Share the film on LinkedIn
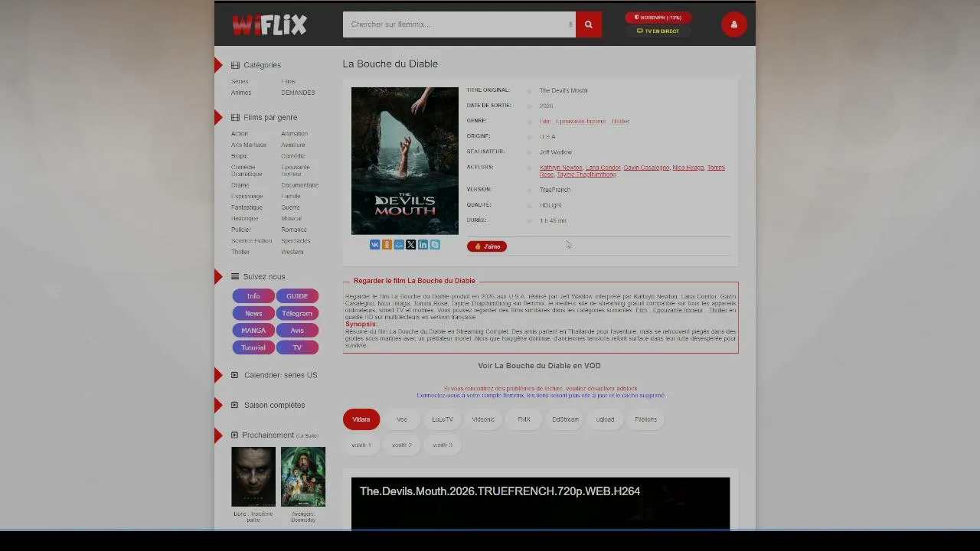Viewport: 980px width, 551px height. [x=423, y=245]
